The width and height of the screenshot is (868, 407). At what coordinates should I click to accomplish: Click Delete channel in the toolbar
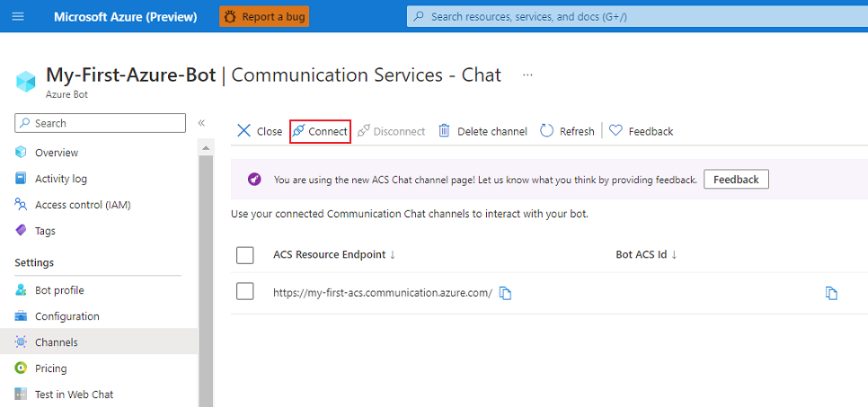483,131
